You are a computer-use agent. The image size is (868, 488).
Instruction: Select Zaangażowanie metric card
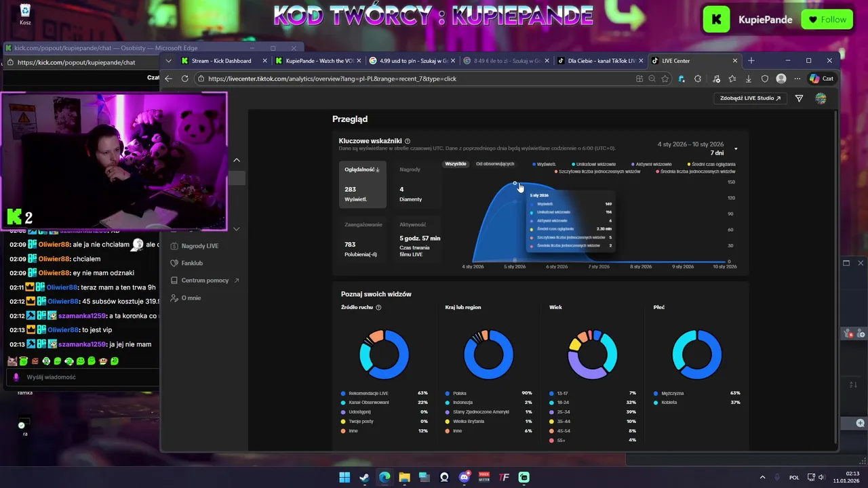point(362,239)
